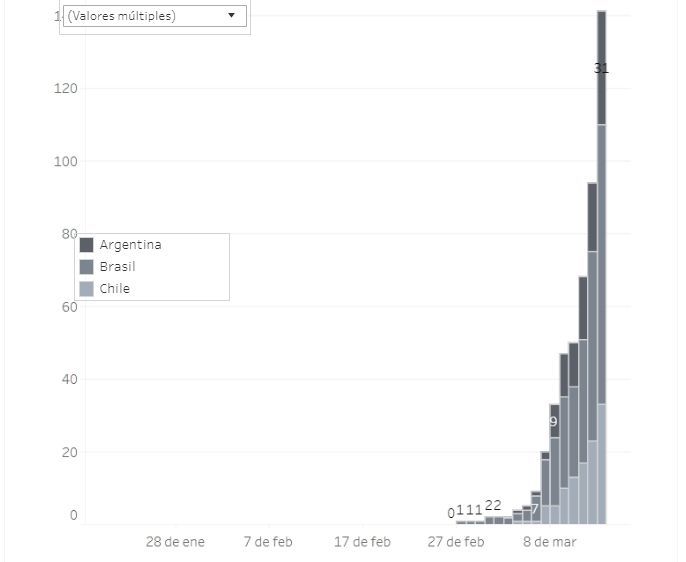Click the Argentina segment labeled 31
Screen dimensions: 686x562
602,68
